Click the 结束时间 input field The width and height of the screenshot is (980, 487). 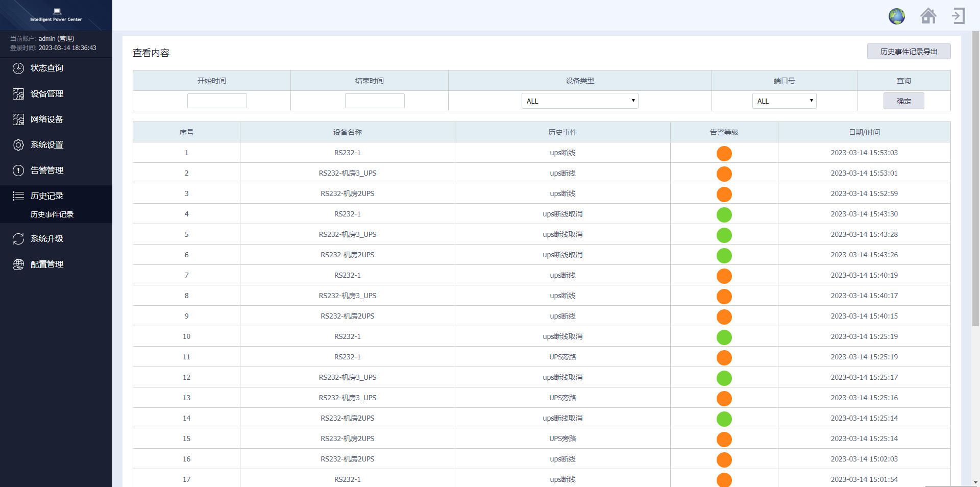375,101
